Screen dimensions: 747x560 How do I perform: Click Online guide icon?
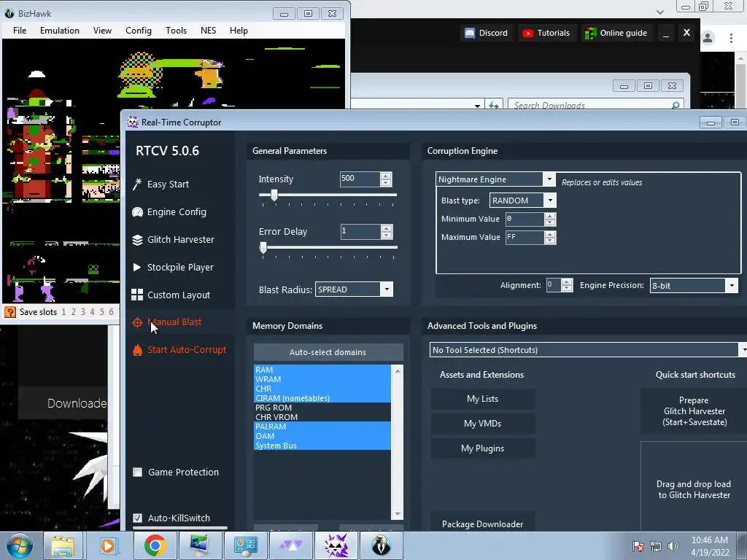coord(591,33)
